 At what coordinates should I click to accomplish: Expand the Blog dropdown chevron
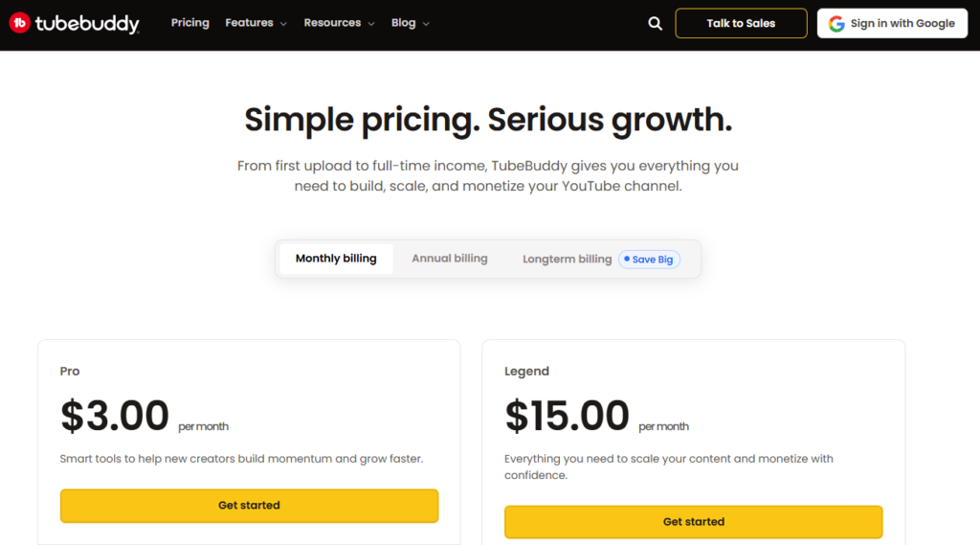(x=426, y=24)
